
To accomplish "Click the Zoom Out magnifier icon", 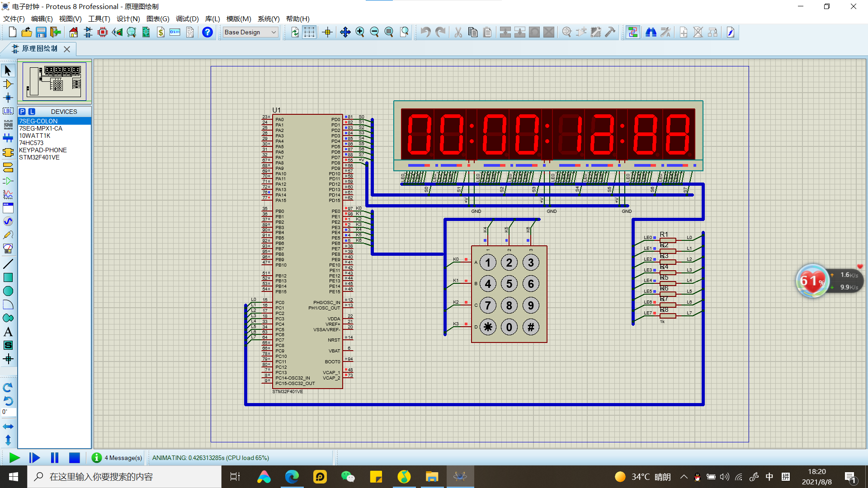I will tap(374, 32).
